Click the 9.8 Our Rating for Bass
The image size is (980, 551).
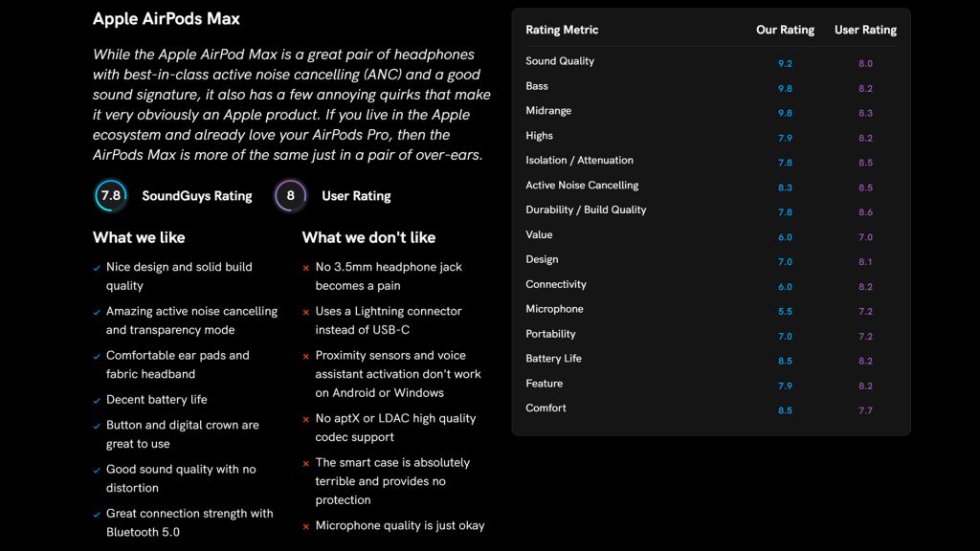tap(785, 88)
